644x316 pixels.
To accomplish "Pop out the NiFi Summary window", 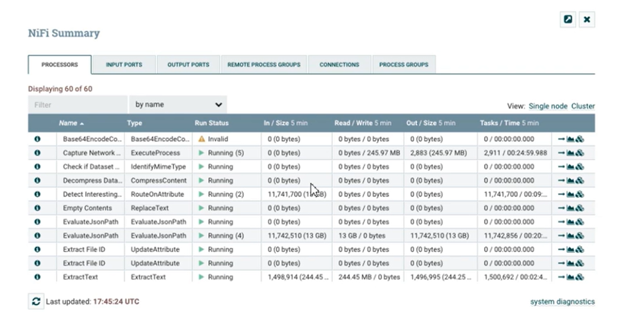I will point(568,19).
